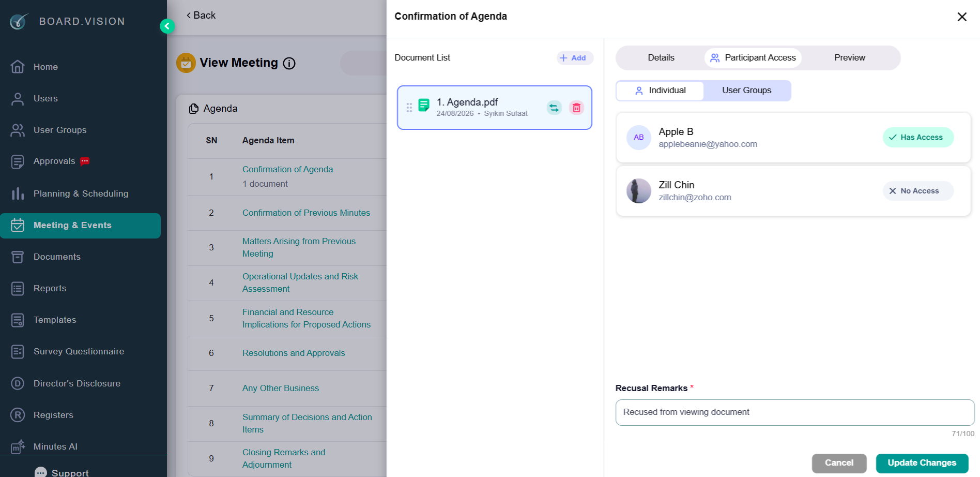Click the View Meeting info icon
The height and width of the screenshot is (477, 980).
click(x=289, y=63)
